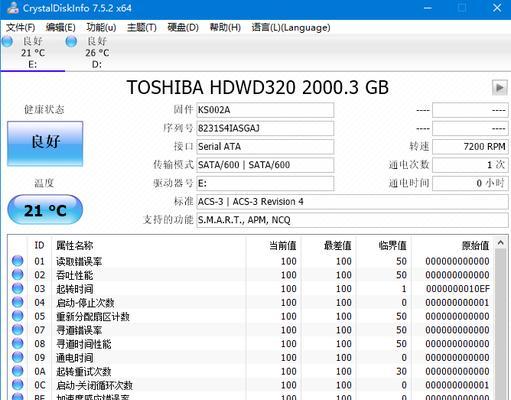Select the 寻道时间性能 attribute name
The height and width of the screenshot is (400, 511).
coord(84,344)
